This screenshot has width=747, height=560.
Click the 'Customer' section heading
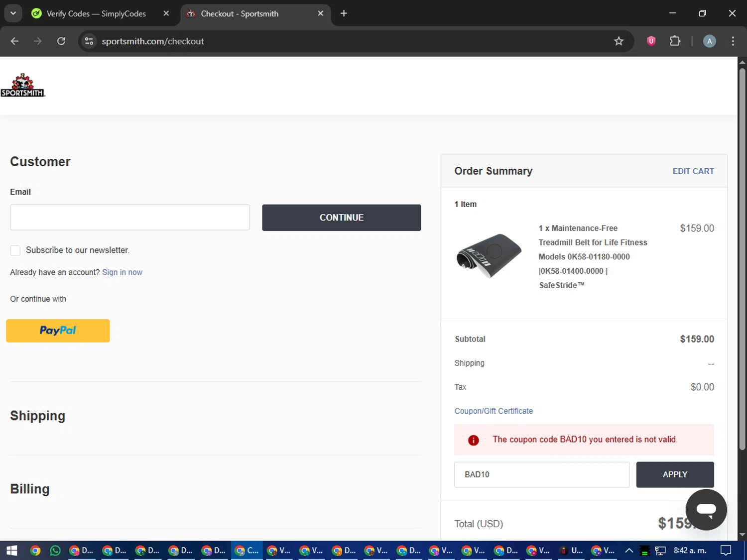[40, 162]
